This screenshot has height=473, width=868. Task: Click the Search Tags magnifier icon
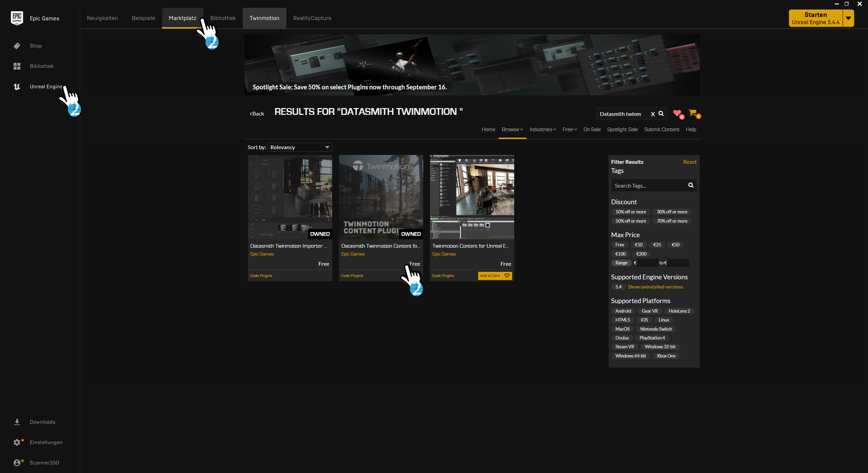(x=691, y=185)
